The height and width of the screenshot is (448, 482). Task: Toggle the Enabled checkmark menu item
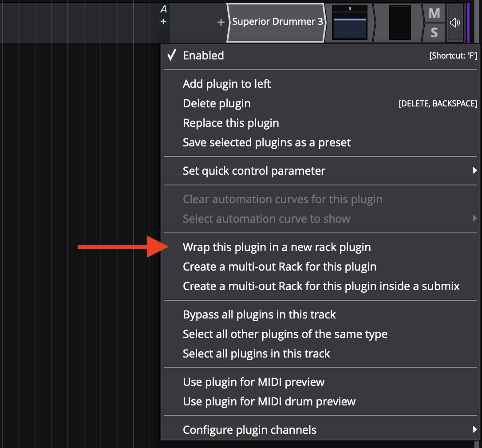click(203, 55)
